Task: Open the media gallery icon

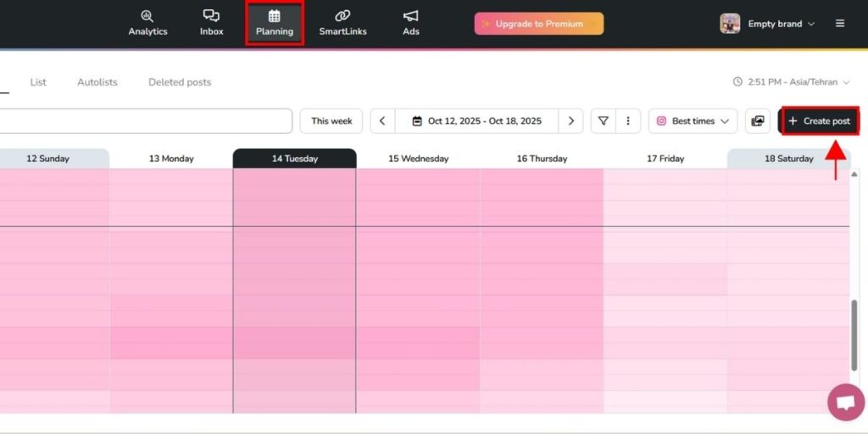Action: tap(758, 121)
